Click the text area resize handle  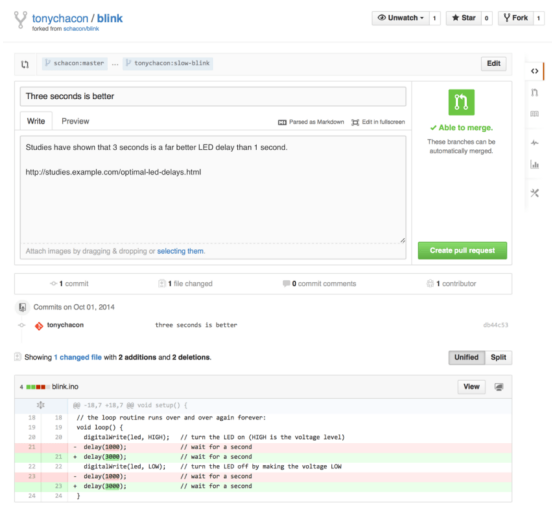coord(402,241)
